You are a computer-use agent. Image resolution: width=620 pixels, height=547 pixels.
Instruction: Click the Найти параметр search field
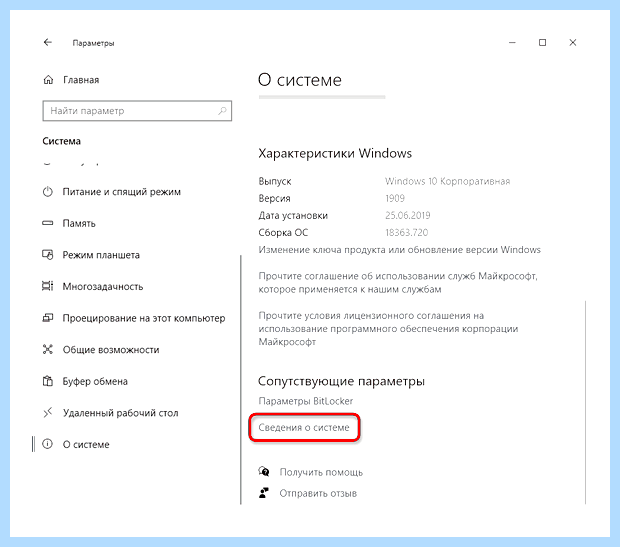(x=137, y=111)
